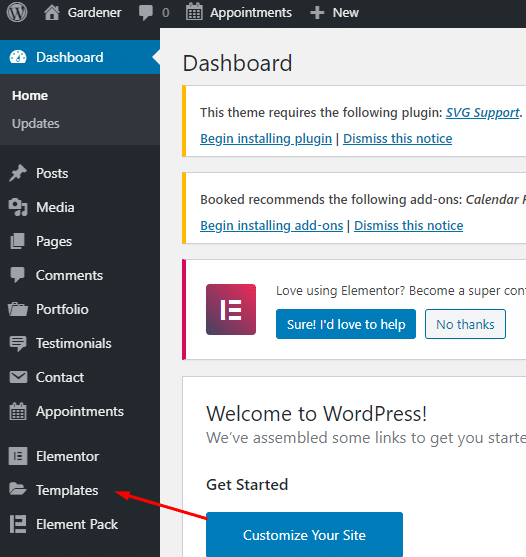Click the Portfolio folder icon
The width and height of the screenshot is (526, 557).
[18, 309]
